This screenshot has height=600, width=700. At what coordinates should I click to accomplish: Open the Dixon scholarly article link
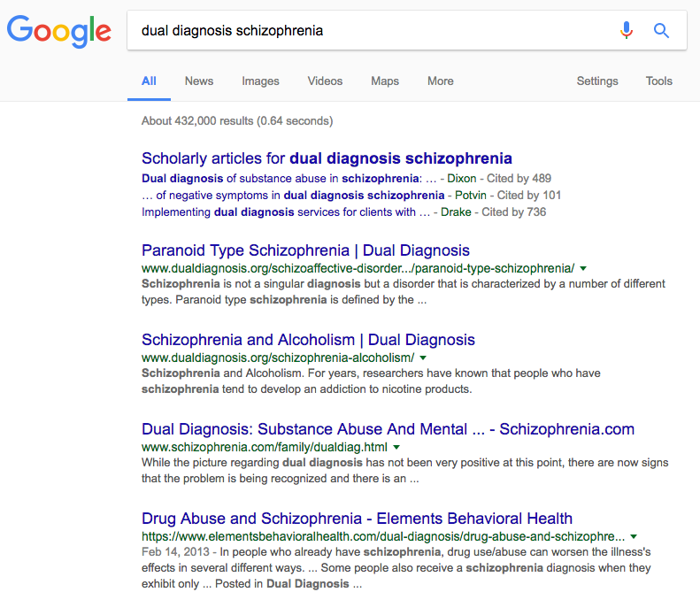(281, 178)
